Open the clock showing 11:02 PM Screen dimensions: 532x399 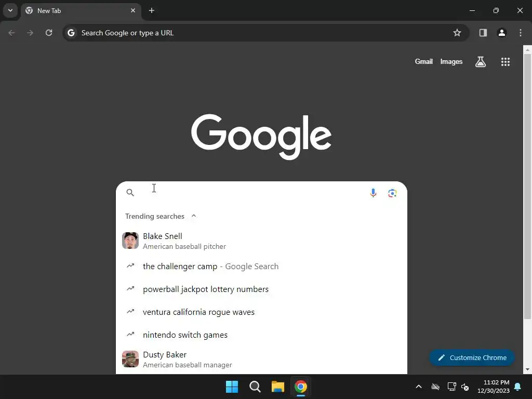494,387
